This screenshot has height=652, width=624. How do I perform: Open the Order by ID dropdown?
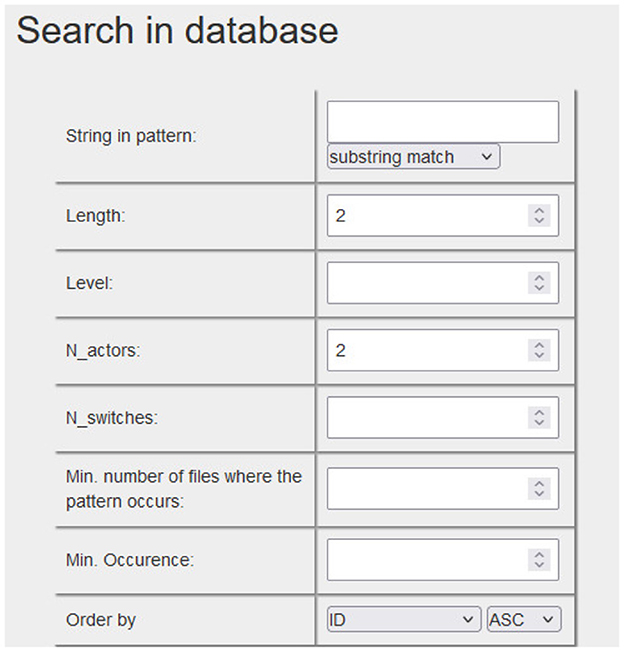click(404, 620)
